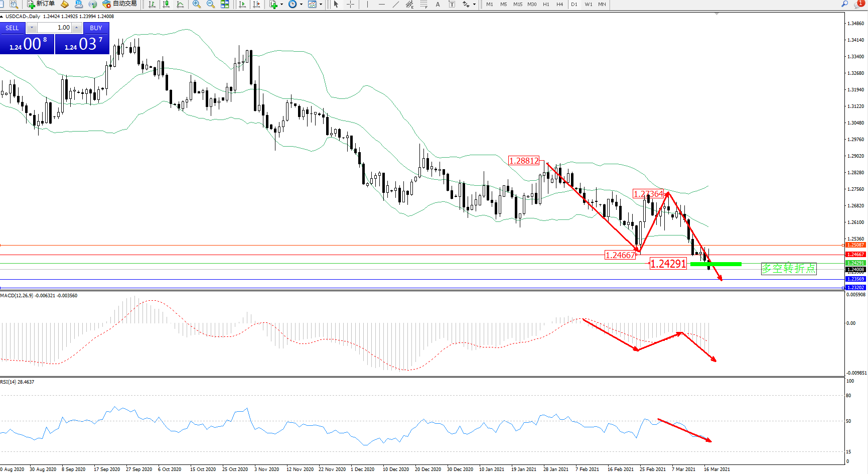Select the trendline drawing tool
This screenshot has height=474, width=868.
click(x=395, y=4)
